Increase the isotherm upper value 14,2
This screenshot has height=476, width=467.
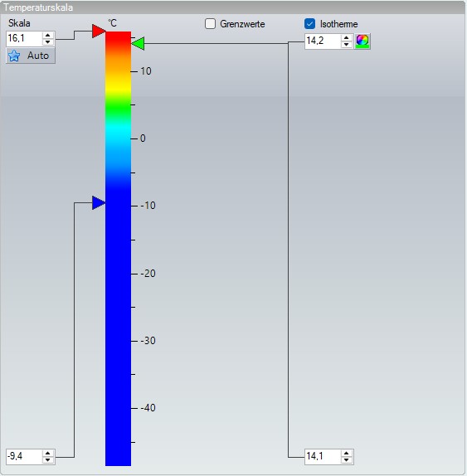coord(346,37)
